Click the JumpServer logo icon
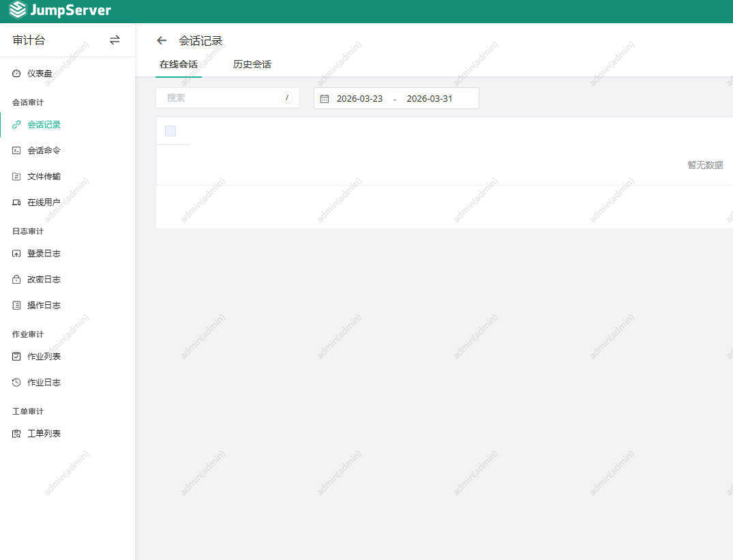 [x=18, y=11]
